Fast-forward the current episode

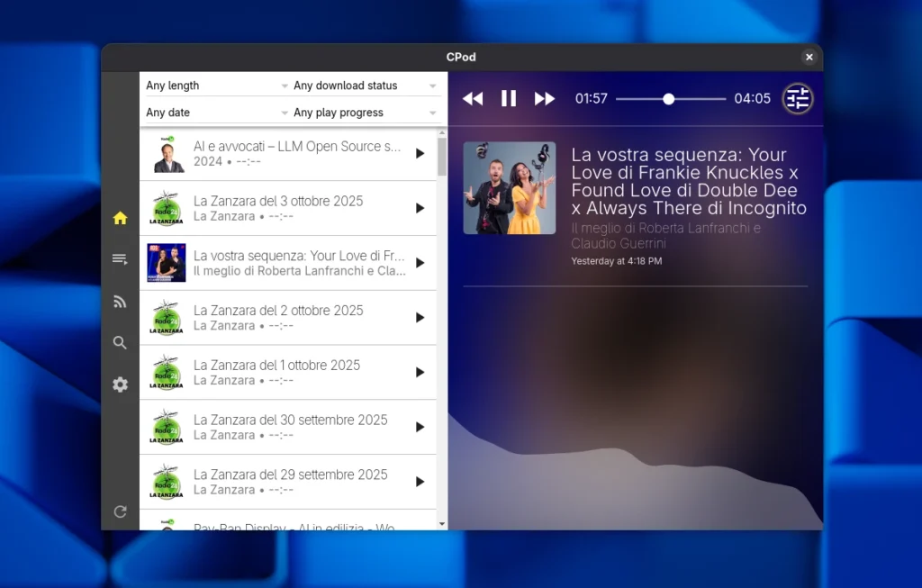[x=544, y=98]
